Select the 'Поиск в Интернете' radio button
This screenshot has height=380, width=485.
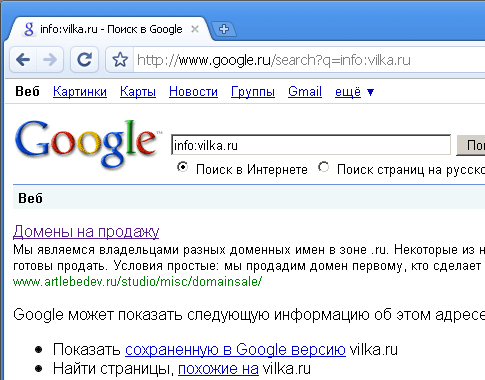[x=182, y=167]
